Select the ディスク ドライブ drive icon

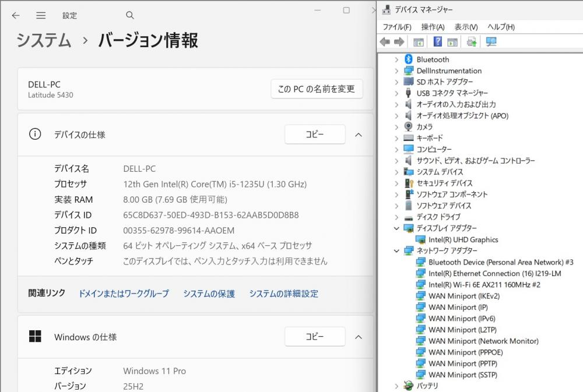[x=409, y=217]
